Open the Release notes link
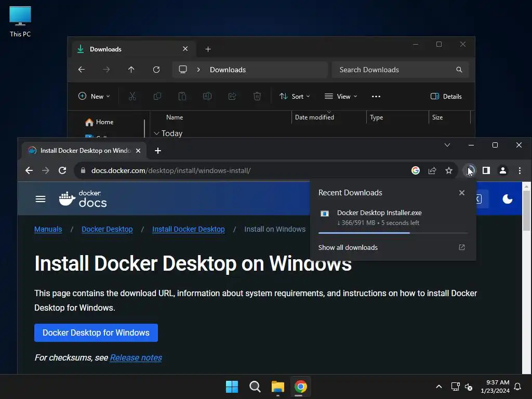The height and width of the screenshot is (399, 532). 136,357
